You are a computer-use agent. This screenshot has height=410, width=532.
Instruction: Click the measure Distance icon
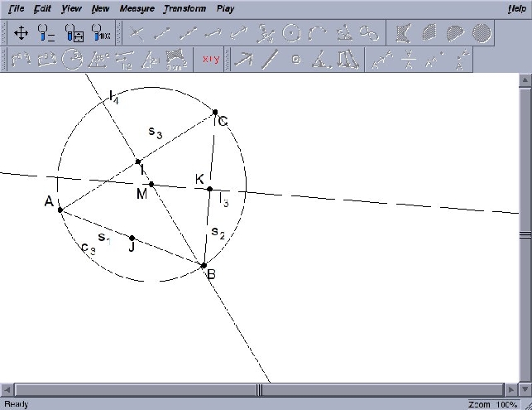pos(21,60)
